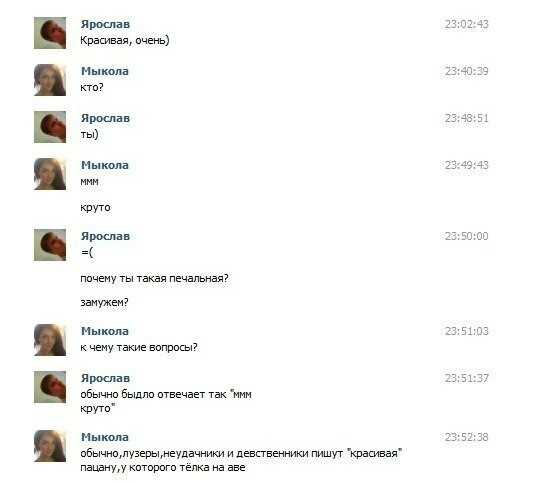Click Ярослав's avatar next to 'ты)'
The image size is (555, 483).
tap(50, 127)
